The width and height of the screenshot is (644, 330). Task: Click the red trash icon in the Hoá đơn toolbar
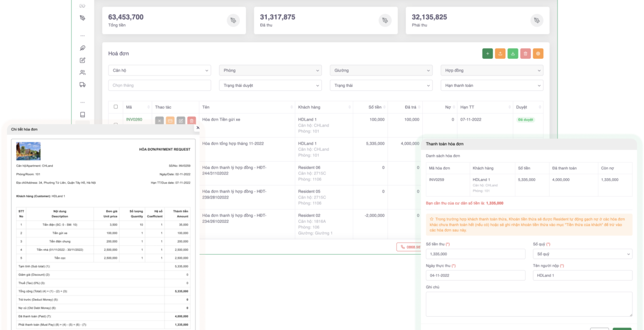point(525,53)
